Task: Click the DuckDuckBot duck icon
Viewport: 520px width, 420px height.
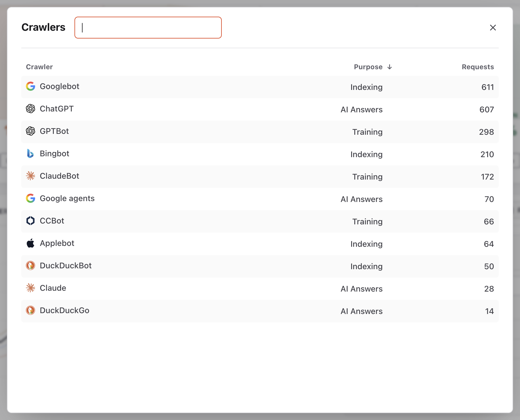Action: tap(30, 265)
